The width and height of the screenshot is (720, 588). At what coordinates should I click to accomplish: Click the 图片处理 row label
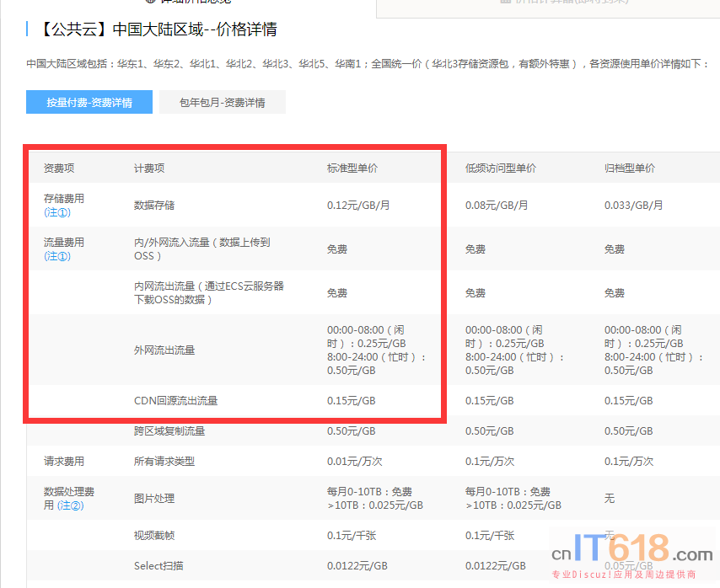pyautogui.click(x=154, y=498)
